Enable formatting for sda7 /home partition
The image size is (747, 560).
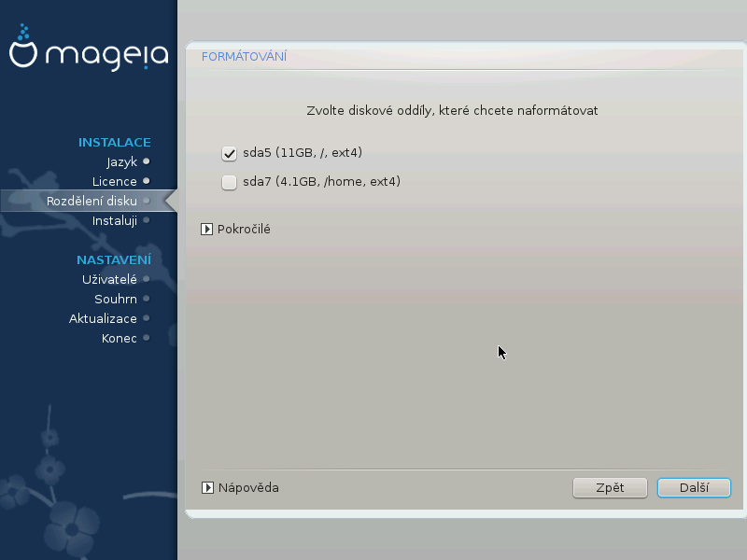coord(229,183)
